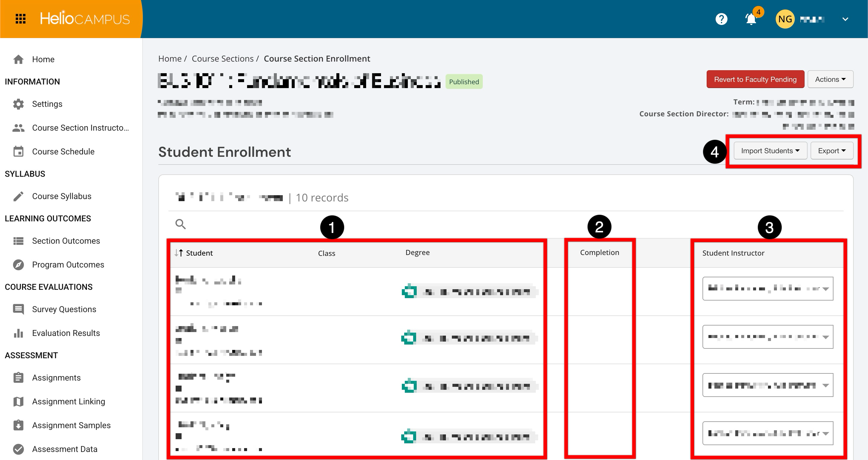Screen dimensions: 868x460
Task: Open Evaluation Results bar chart icon
Action: 18,333
